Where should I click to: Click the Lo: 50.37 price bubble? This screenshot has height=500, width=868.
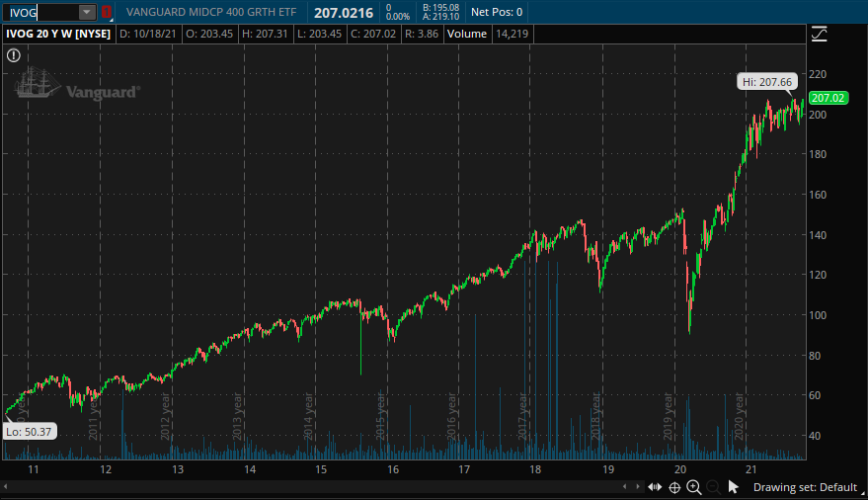pos(29,432)
